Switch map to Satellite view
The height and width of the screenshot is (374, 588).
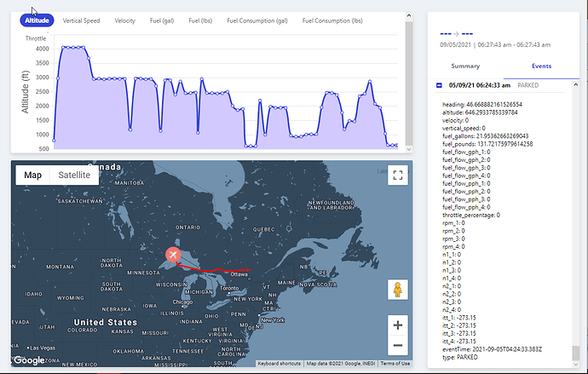73,175
